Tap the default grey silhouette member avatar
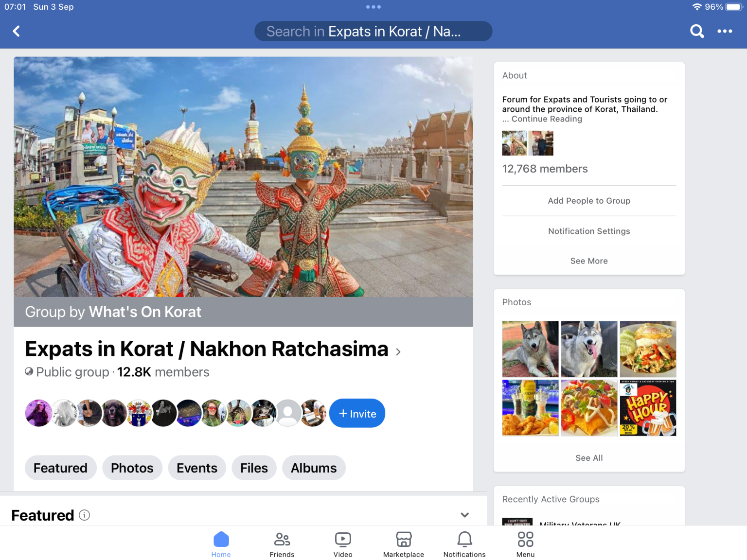This screenshot has width=747, height=560. pyautogui.click(x=288, y=413)
